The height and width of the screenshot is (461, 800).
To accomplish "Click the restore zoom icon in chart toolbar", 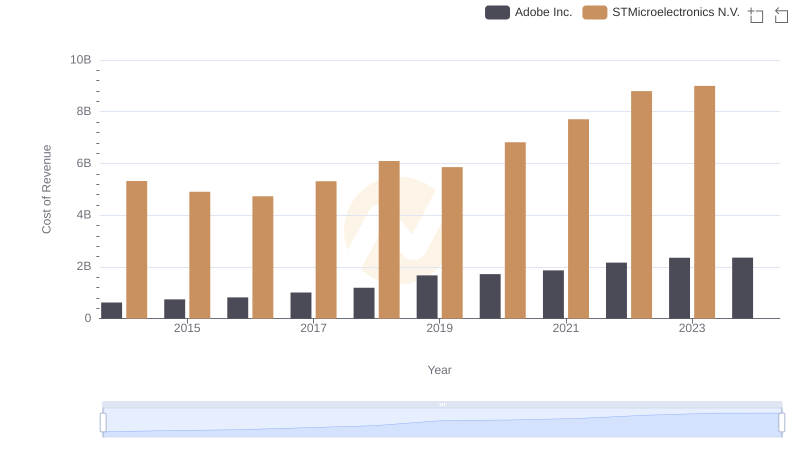I will pyautogui.click(x=782, y=15).
